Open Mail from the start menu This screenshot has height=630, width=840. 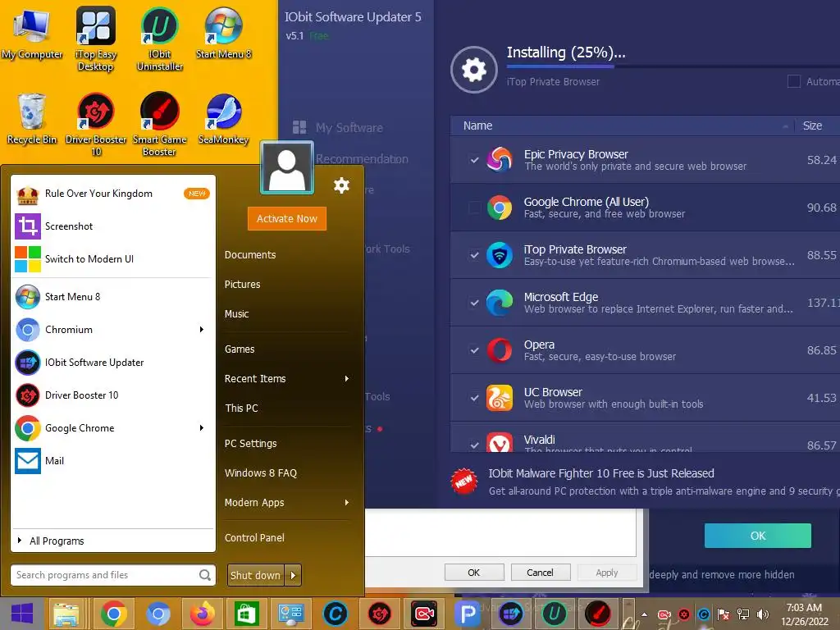click(112, 461)
